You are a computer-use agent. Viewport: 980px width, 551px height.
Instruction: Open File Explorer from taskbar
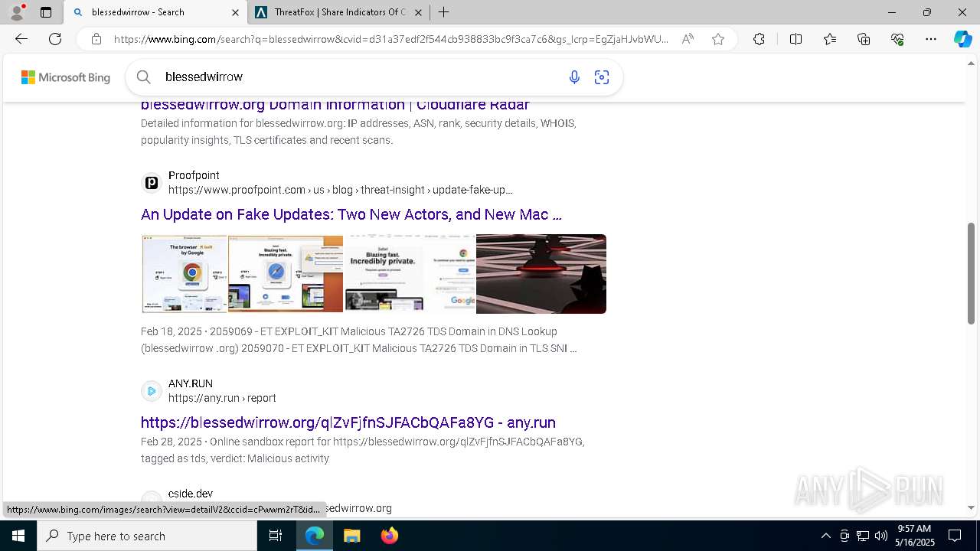tap(351, 536)
